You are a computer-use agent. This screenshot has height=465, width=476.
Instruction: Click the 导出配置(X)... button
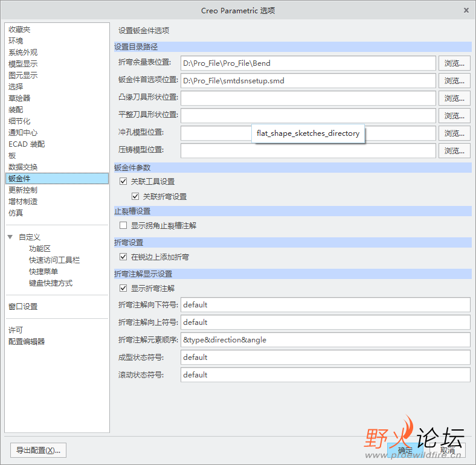[x=38, y=450]
